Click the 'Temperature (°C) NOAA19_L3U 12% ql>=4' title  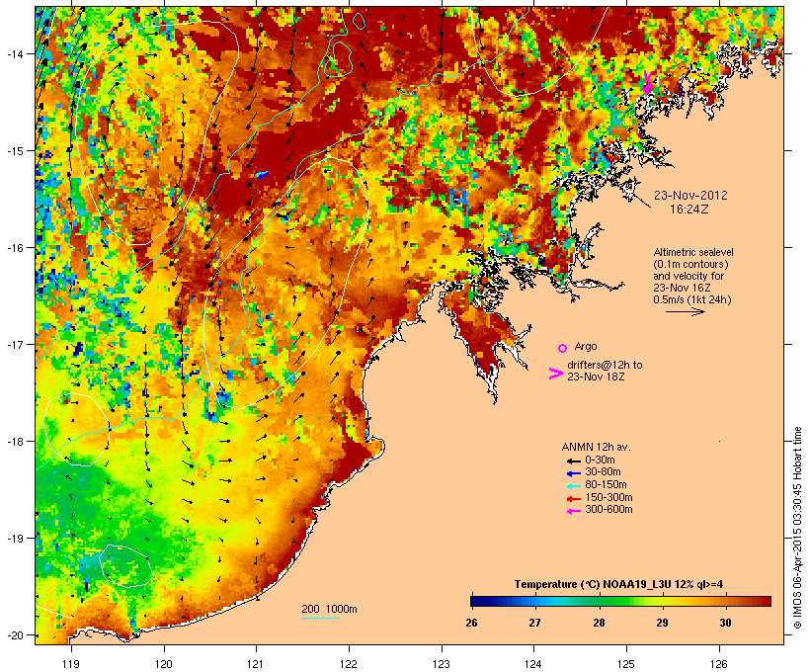point(618,585)
